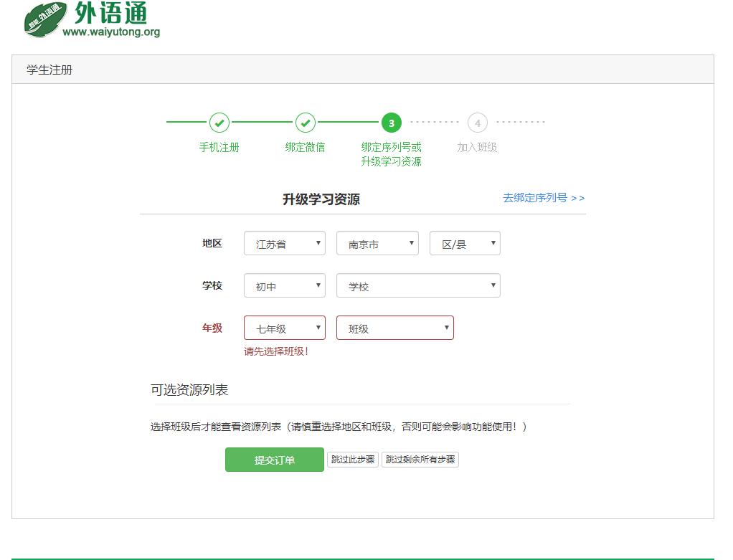Click the 跳过此步骤 button
Viewport: 733px width, 560px height.
(352, 460)
